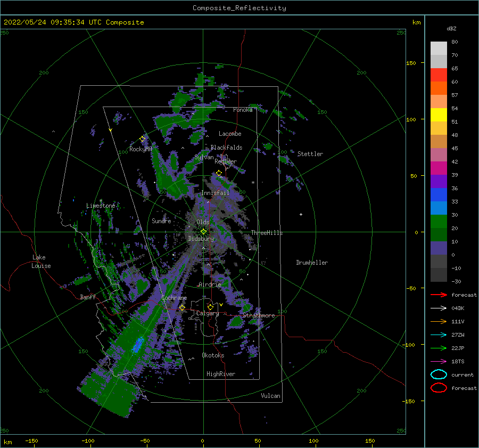Click the 80 dBZ light gray swatch
This screenshot has height=448, width=479.
pos(439,48)
